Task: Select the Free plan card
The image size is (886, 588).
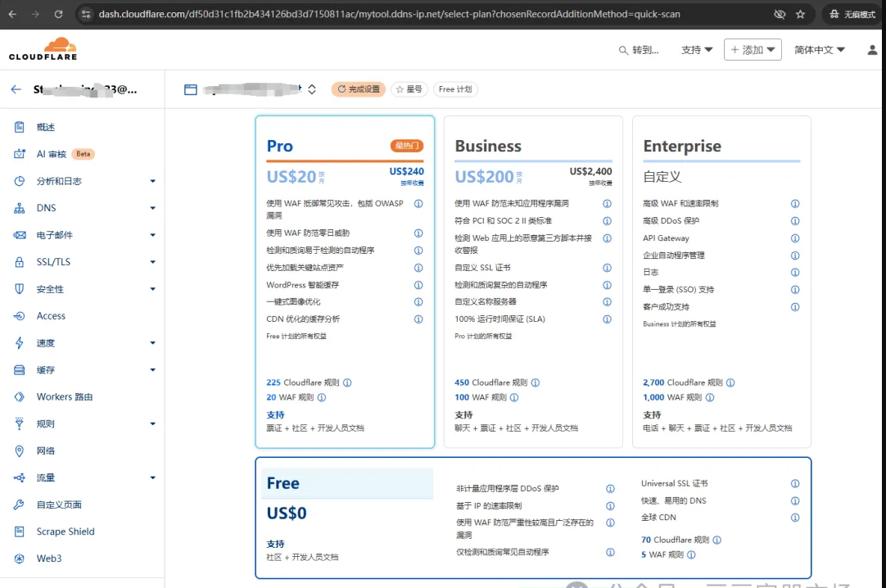Action: pos(533,518)
